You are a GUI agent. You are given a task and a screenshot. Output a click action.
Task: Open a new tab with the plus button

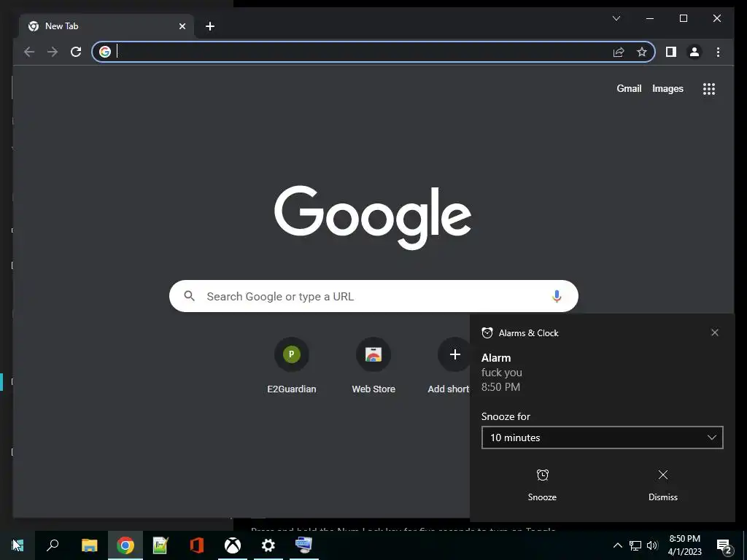tap(210, 26)
